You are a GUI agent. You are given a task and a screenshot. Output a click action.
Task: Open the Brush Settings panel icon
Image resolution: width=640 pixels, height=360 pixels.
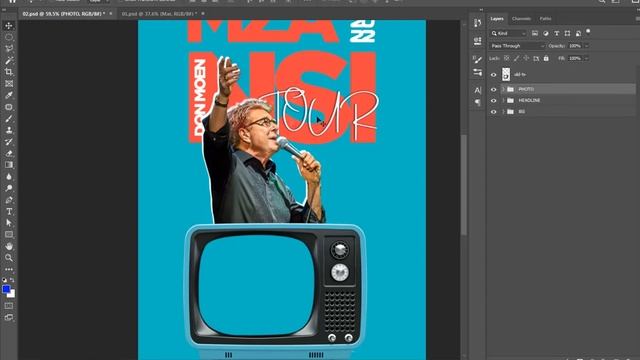coord(477,72)
